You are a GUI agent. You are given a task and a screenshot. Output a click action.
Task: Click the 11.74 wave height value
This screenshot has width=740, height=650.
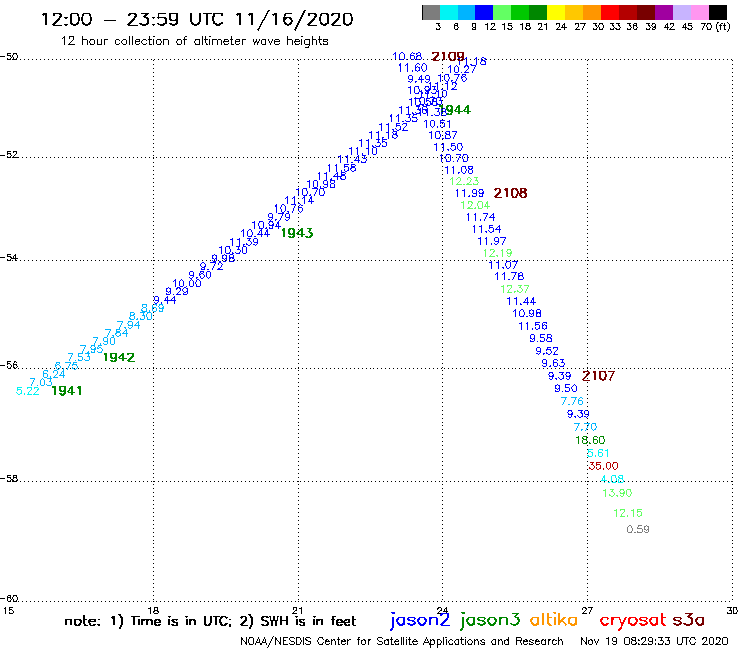480,217
